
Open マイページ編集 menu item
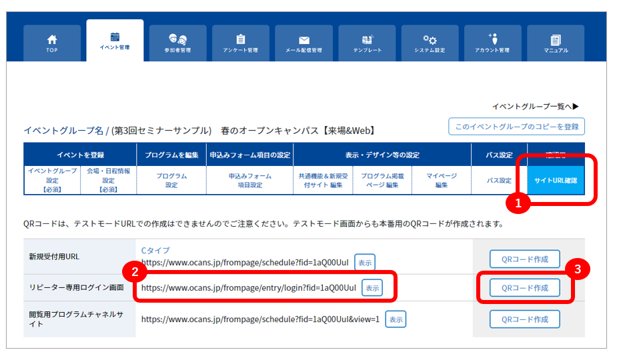point(442,180)
